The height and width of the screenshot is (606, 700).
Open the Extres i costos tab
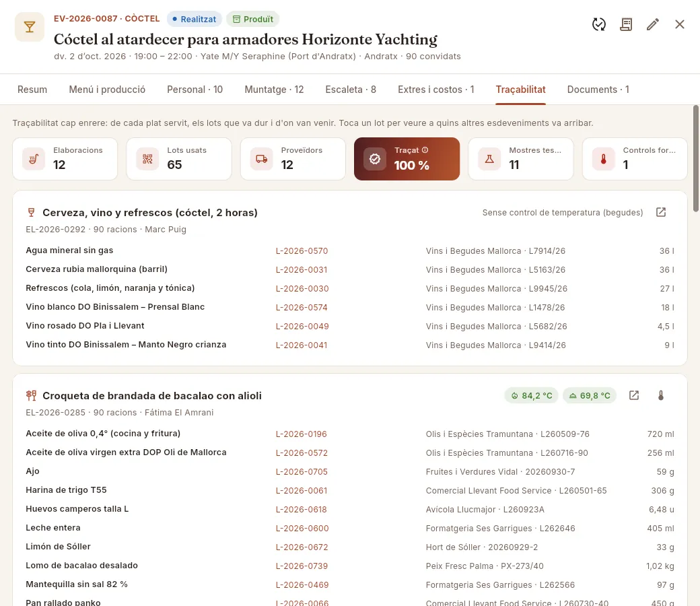435,90
